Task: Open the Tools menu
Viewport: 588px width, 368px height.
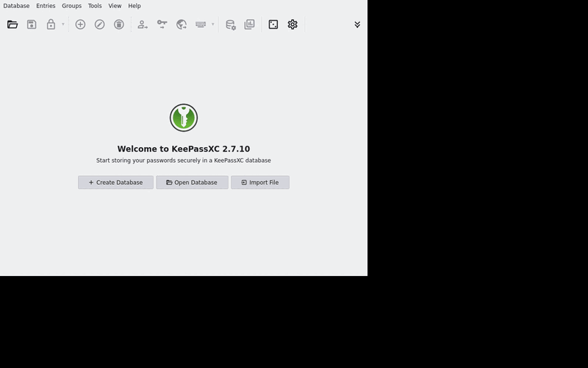Action: tap(95, 6)
